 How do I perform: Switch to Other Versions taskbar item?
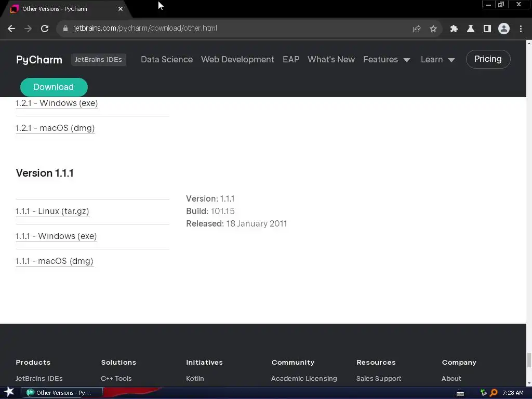(62, 393)
